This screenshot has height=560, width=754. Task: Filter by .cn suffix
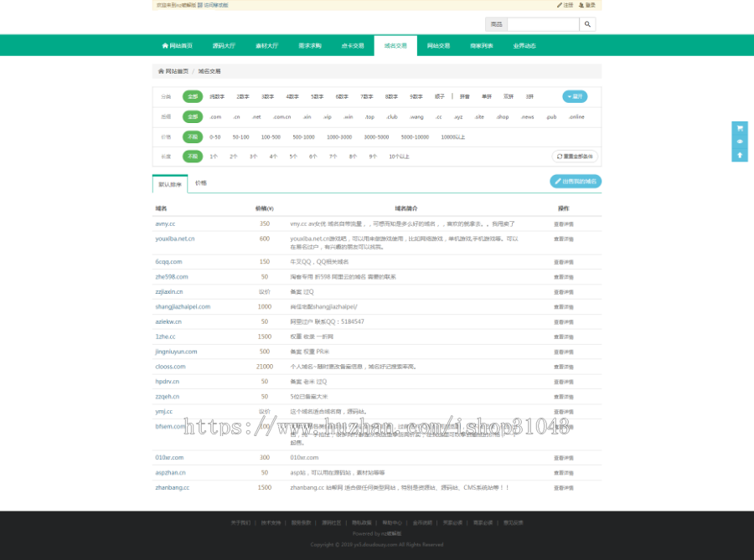pyautogui.click(x=236, y=116)
